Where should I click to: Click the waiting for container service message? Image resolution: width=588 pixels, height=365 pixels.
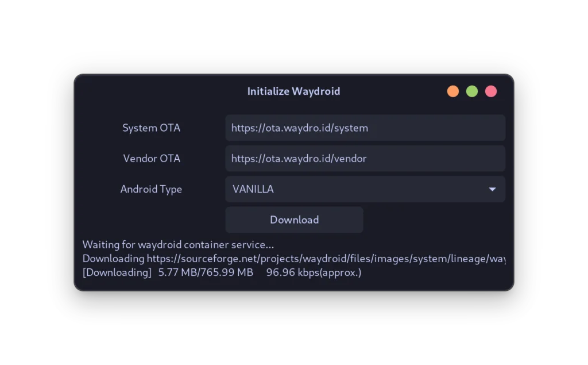click(178, 244)
